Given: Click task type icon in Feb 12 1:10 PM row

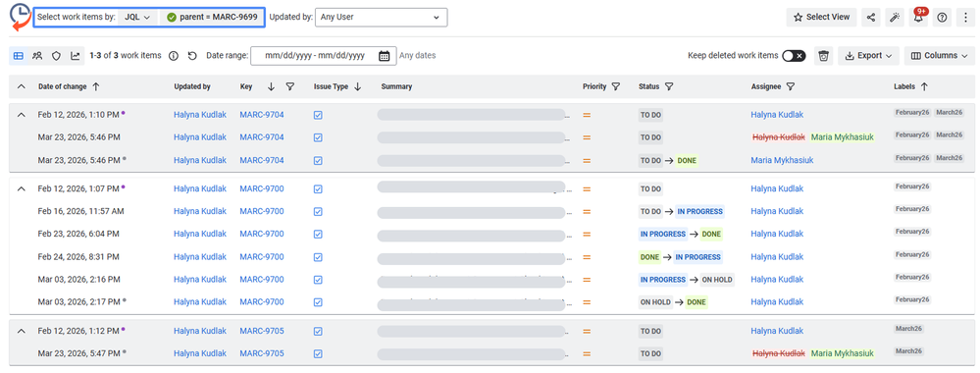Looking at the screenshot, I should [x=318, y=115].
